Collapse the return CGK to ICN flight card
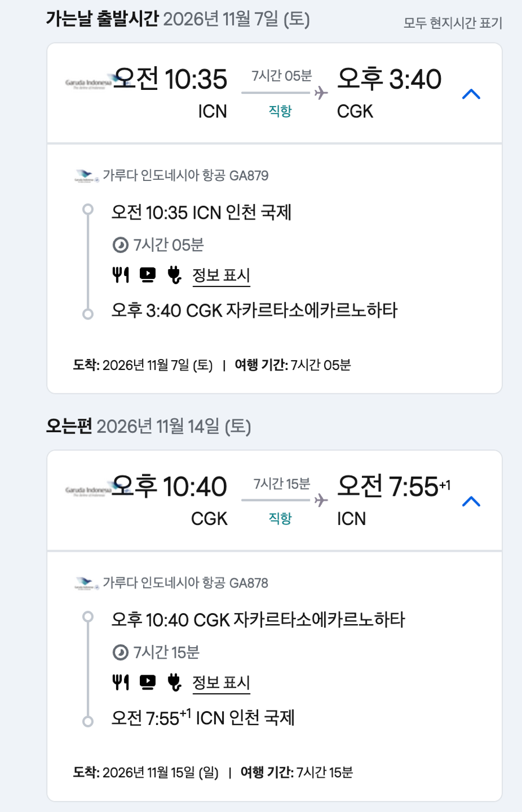The image size is (522, 812). (471, 501)
